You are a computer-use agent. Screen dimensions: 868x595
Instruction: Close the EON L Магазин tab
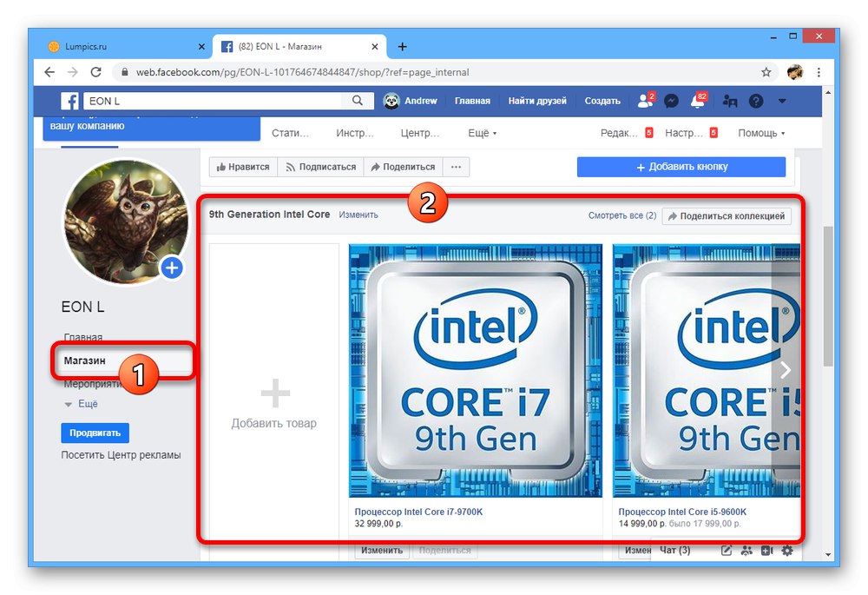pyautogui.click(x=375, y=47)
